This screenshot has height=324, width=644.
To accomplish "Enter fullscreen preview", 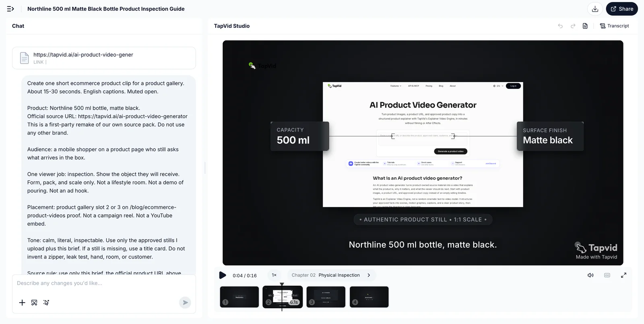I will coord(623,275).
